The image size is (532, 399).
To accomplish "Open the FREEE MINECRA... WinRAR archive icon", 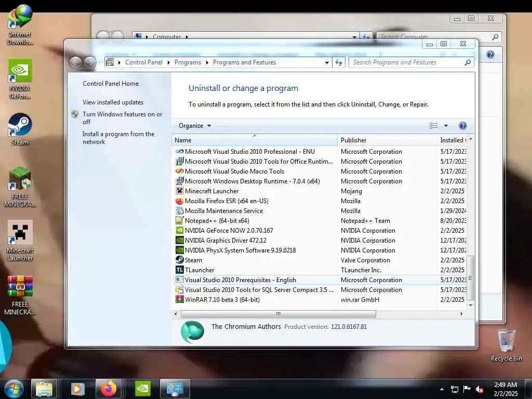I will [x=20, y=295].
